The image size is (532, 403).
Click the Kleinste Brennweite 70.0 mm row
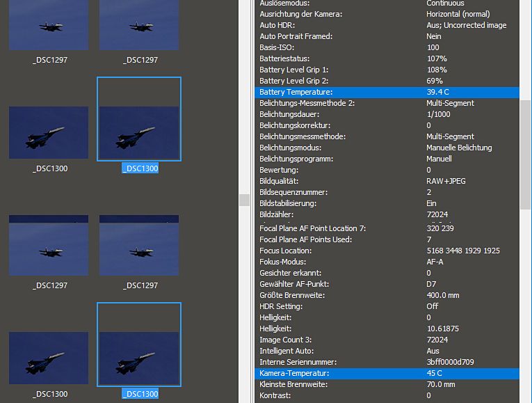[387, 384]
